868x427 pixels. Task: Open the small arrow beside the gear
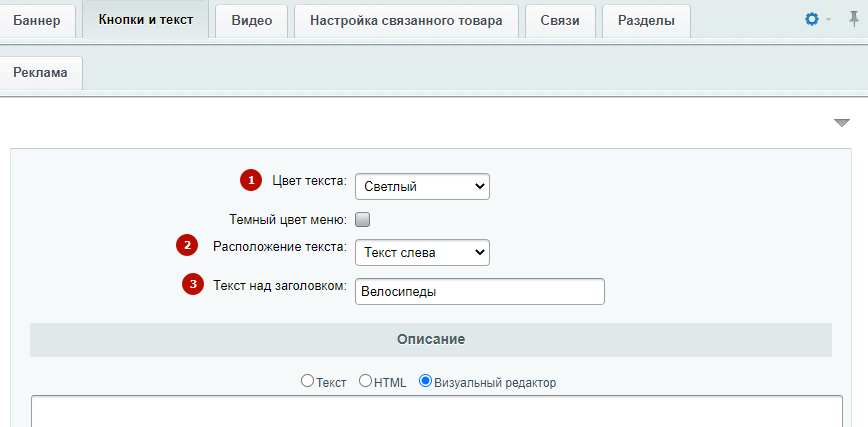click(829, 20)
